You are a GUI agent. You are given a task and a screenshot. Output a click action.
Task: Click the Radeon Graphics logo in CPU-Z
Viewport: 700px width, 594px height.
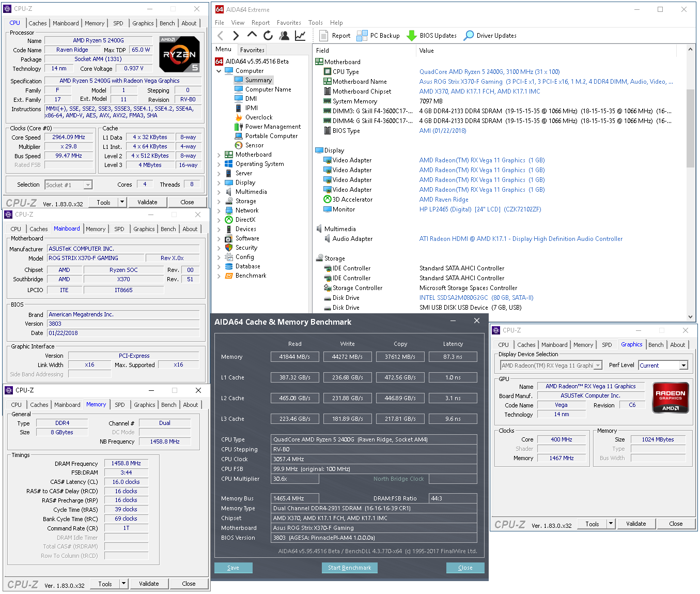(671, 397)
